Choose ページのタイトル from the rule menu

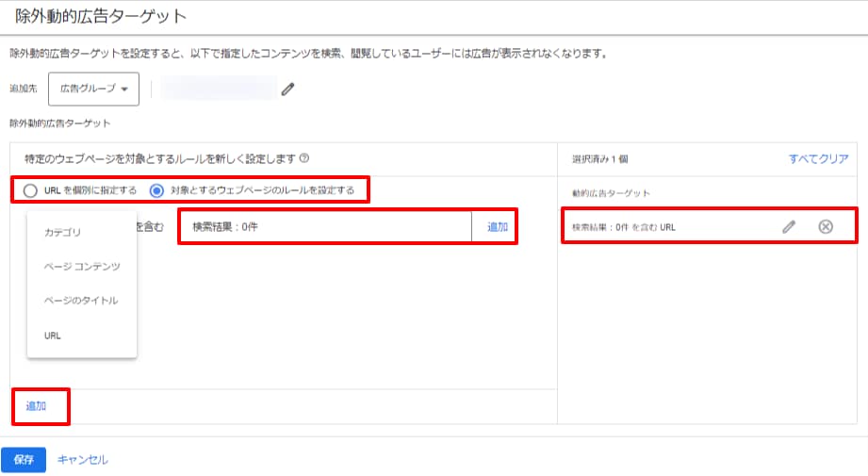81,301
